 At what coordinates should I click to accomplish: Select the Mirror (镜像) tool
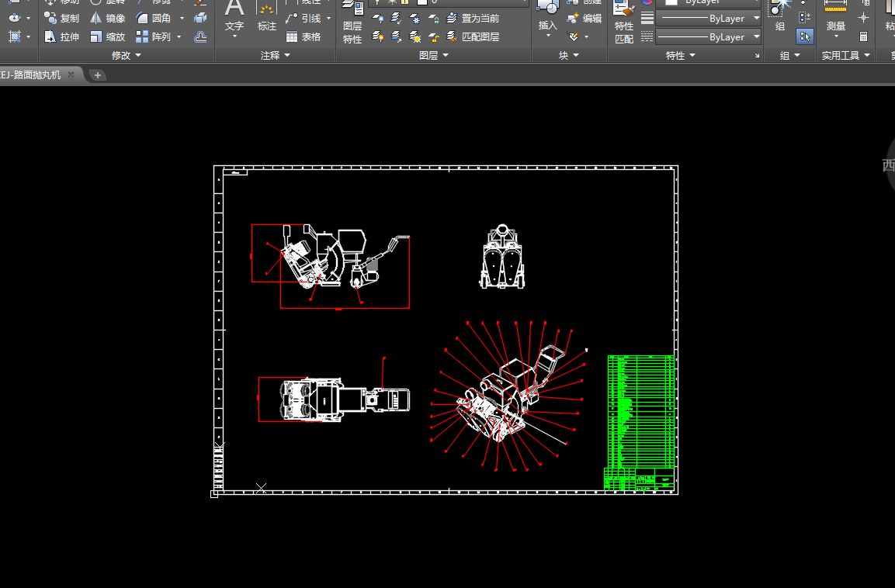(107, 19)
